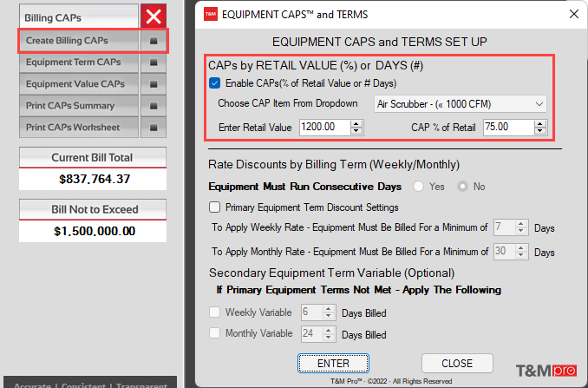
Task: Decrease monthly rate minimum days
Action: [x=521, y=255]
